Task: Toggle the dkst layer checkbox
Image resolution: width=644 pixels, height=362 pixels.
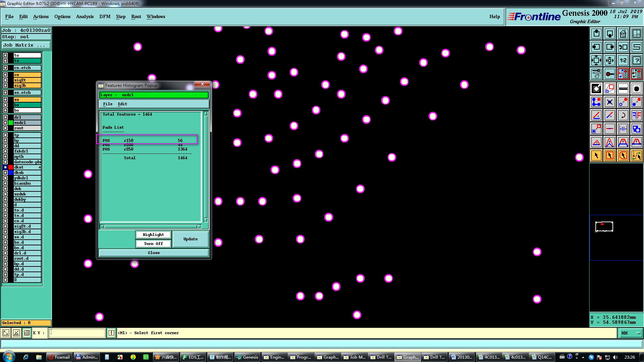Action: pyautogui.click(x=5, y=167)
